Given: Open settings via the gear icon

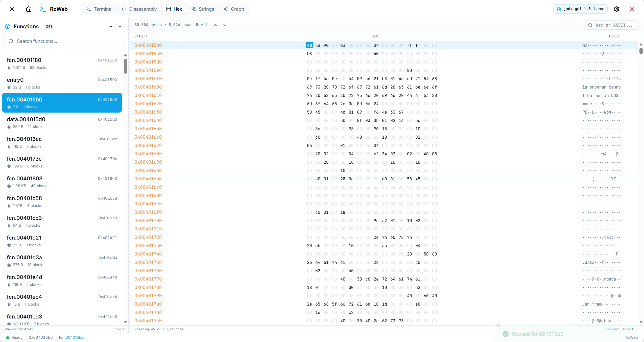Looking at the screenshot, I should pos(617,9).
